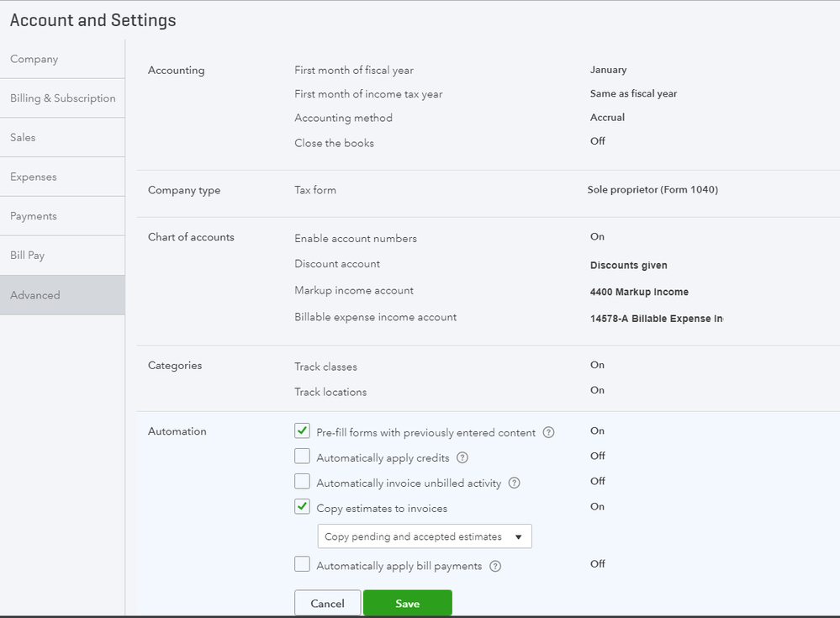The width and height of the screenshot is (840, 618).
Task: Tick Automatically apply bill payments checkbox
Action: pyautogui.click(x=303, y=565)
